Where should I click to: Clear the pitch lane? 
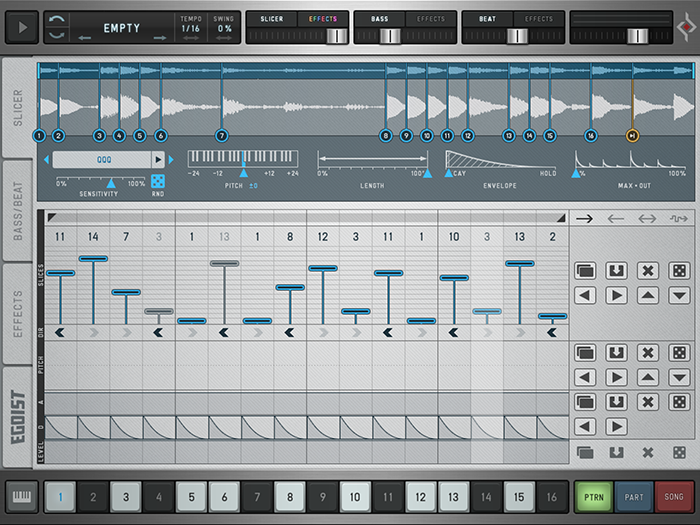(x=648, y=353)
